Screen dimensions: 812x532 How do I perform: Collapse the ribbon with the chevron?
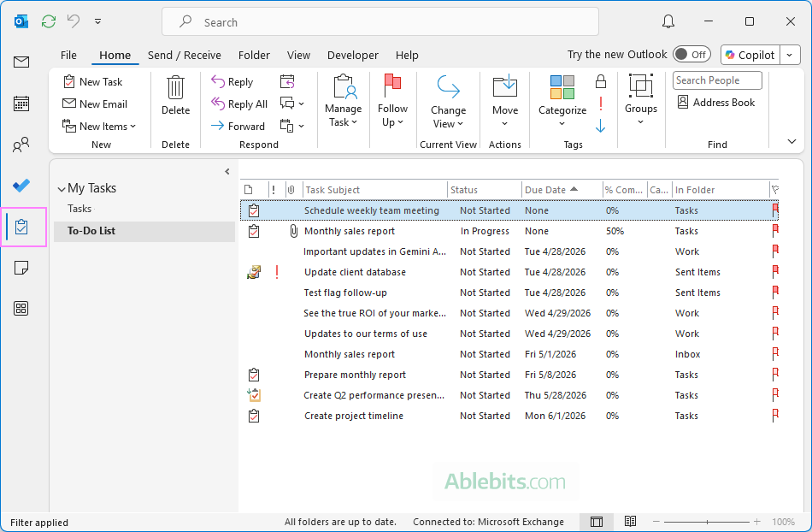pyautogui.click(x=791, y=141)
